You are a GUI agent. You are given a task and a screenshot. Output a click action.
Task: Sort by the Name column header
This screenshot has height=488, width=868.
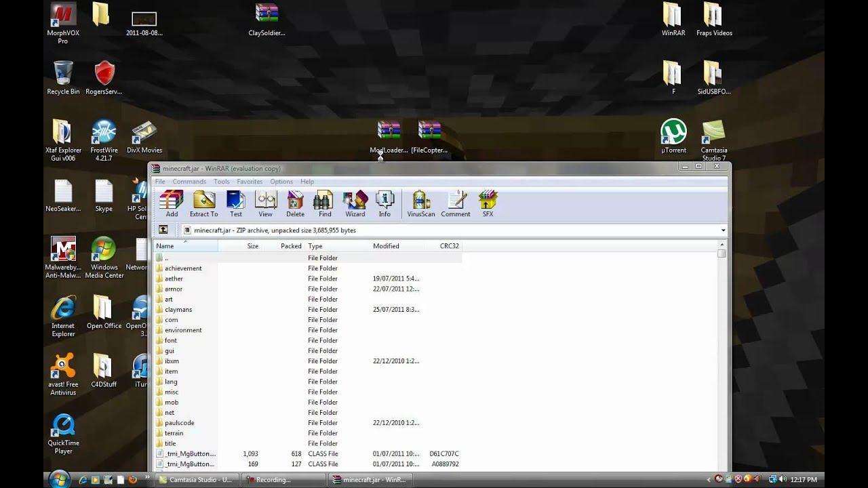[x=185, y=246]
